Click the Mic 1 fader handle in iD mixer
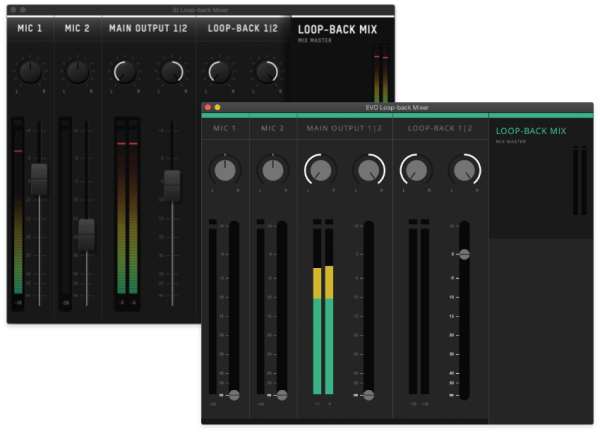Viewport: 600px width, 433px height. 39,179
